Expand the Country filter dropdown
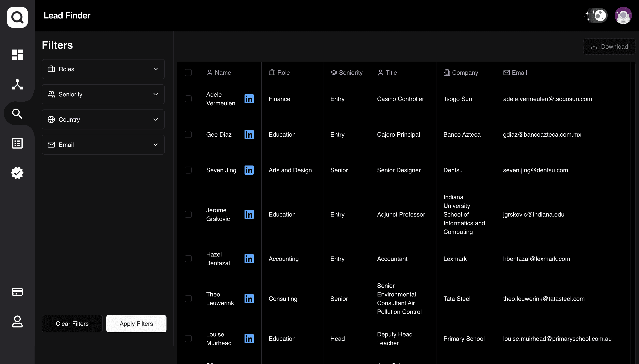The width and height of the screenshot is (639, 364). pyautogui.click(x=103, y=119)
